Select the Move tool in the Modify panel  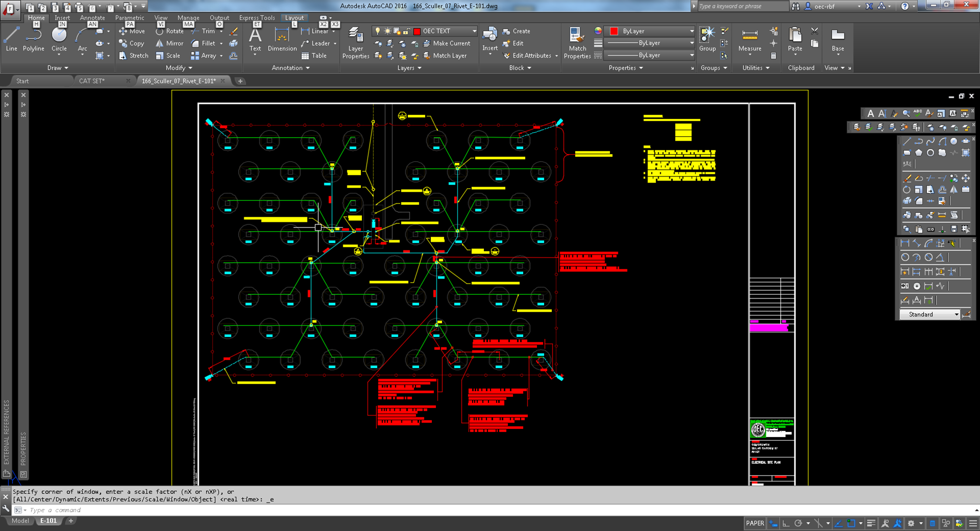[x=131, y=31]
